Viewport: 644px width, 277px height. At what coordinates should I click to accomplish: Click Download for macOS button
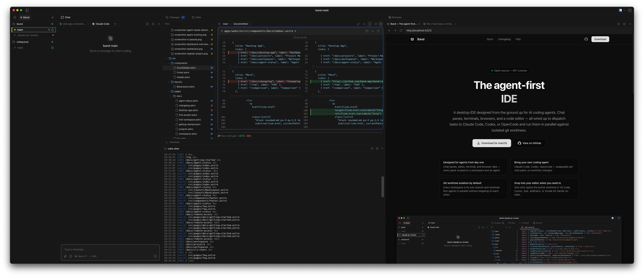[492, 143]
